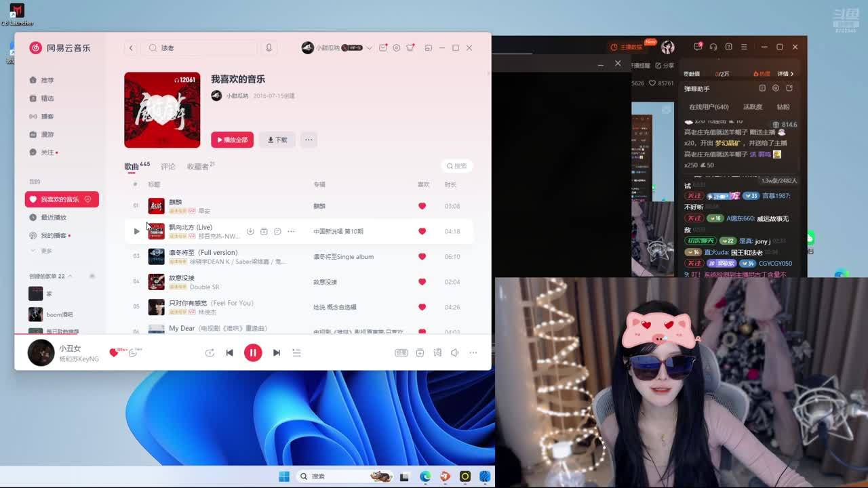Image resolution: width=868 pixels, height=488 pixels.
Task: Click the volume speaker icon
Action: (455, 352)
